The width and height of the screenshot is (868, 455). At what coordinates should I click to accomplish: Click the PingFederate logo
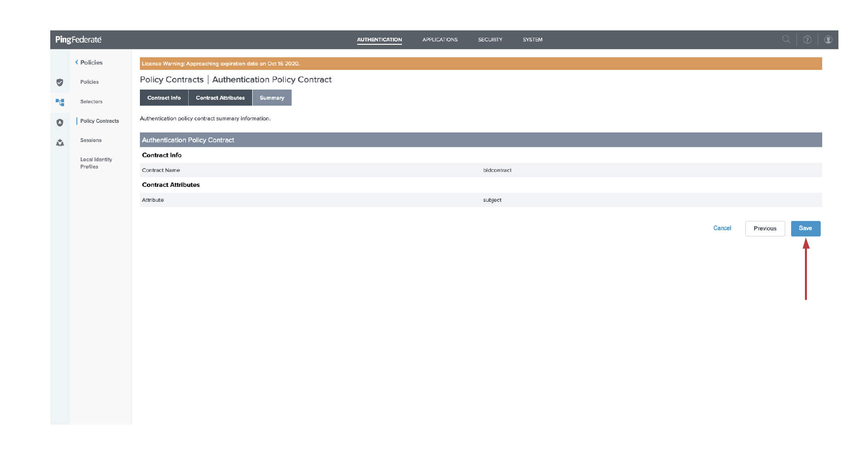[78, 40]
